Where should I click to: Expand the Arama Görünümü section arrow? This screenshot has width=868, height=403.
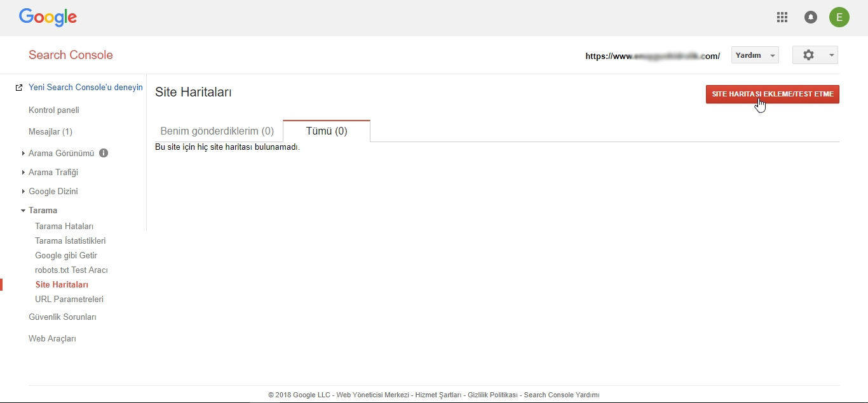click(24, 154)
